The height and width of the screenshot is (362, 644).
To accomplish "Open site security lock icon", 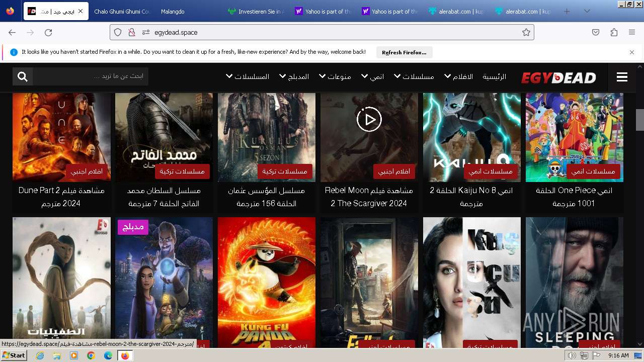I will [x=132, y=32].
